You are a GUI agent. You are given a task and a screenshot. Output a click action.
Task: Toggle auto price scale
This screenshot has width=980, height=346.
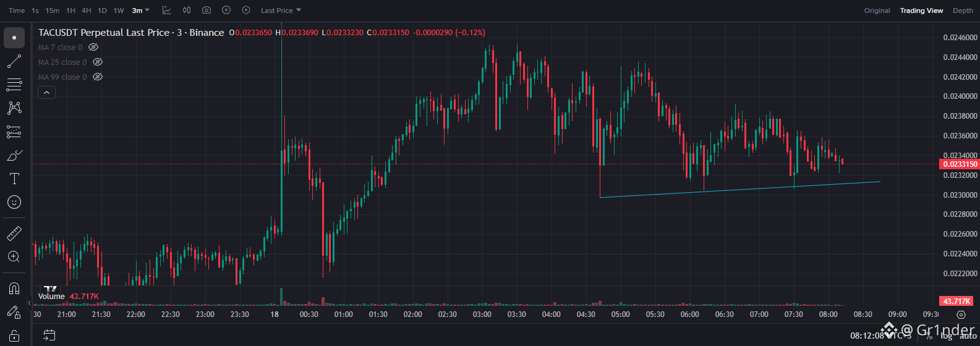click(x=968, y=335)
